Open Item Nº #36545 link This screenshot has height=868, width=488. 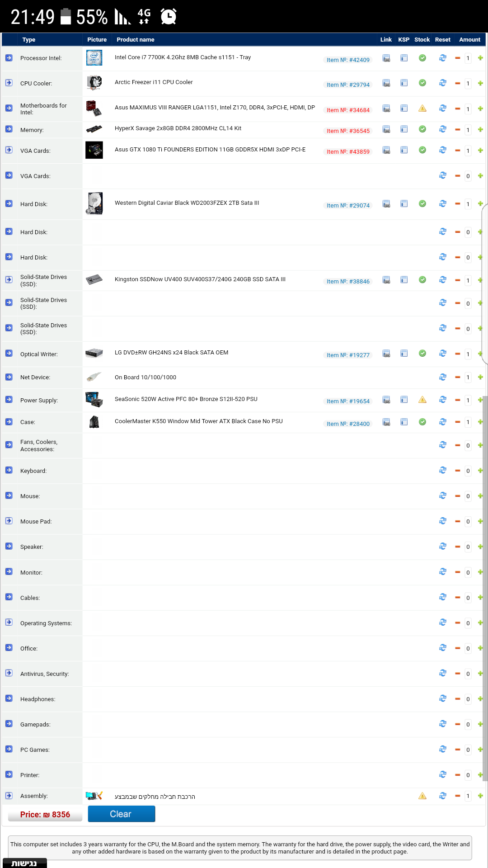(348, 131)
